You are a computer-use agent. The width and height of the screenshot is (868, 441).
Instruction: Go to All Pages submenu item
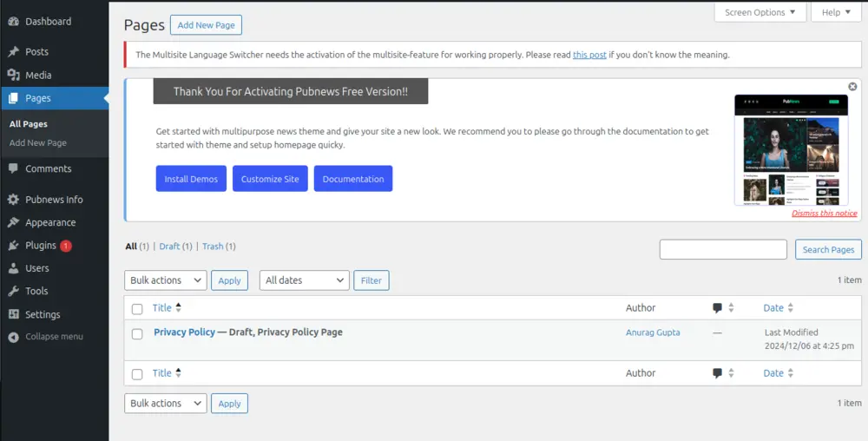tap(29, 124)
